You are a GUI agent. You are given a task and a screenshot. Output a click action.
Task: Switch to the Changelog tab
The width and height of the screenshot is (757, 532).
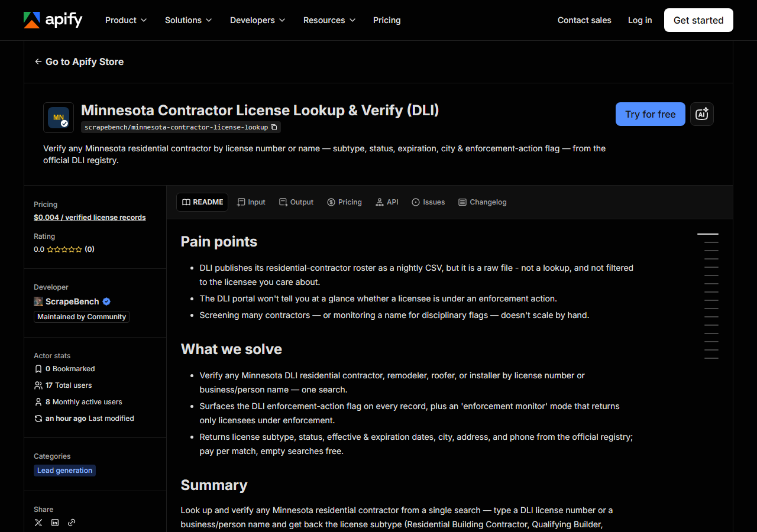pyautogui.click(x=483, y=202)
